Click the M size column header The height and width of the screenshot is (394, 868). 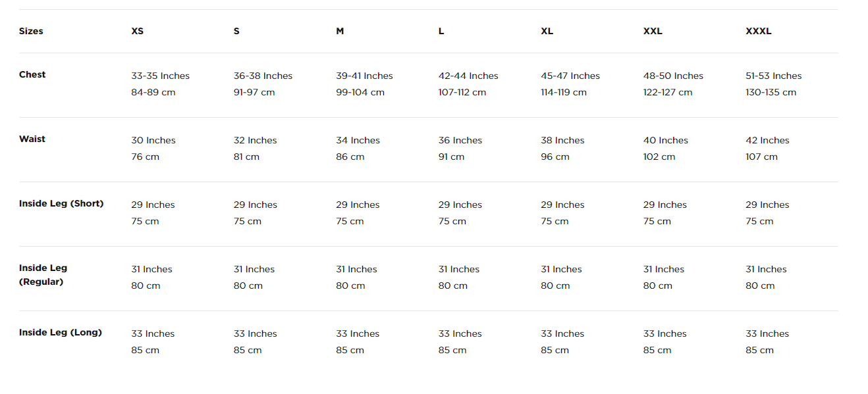pyautogui.click(x=340, y=31)
